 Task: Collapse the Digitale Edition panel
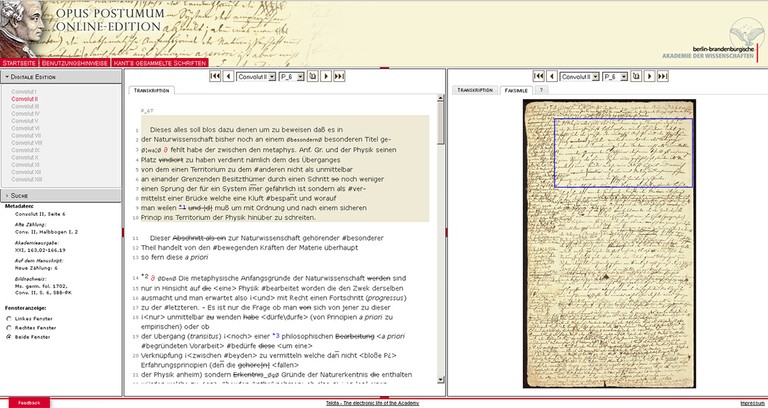coord(60,77)
